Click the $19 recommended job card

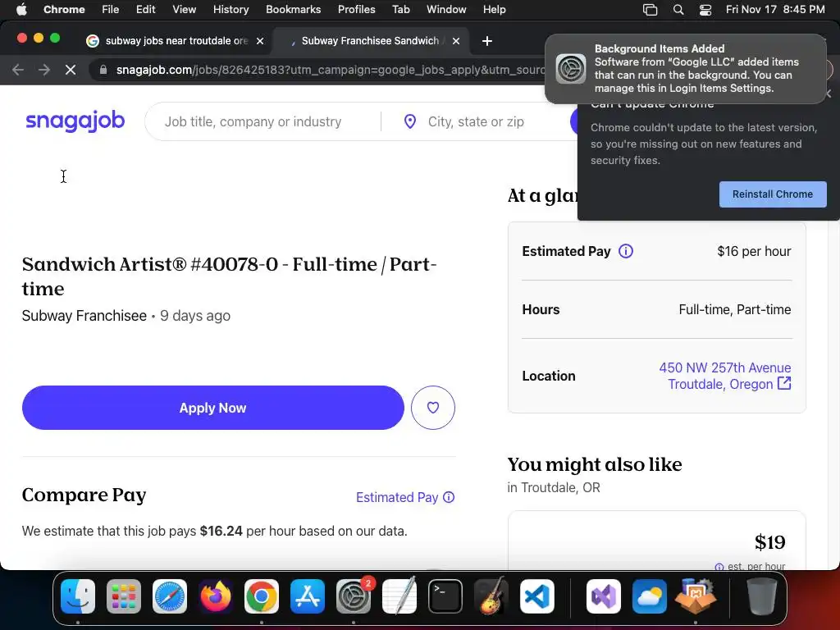pyautogui.click(x=657, y=540)
